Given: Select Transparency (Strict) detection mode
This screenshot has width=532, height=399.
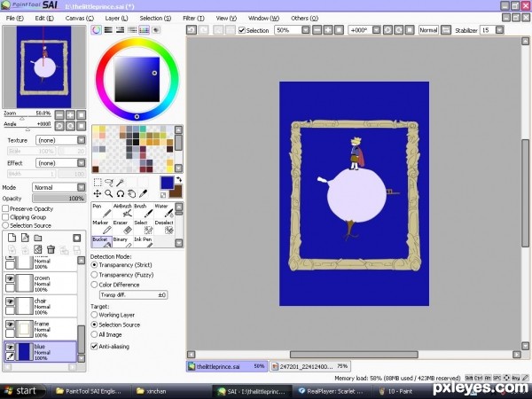Looking at the screenshot, I should click(94, 265).
